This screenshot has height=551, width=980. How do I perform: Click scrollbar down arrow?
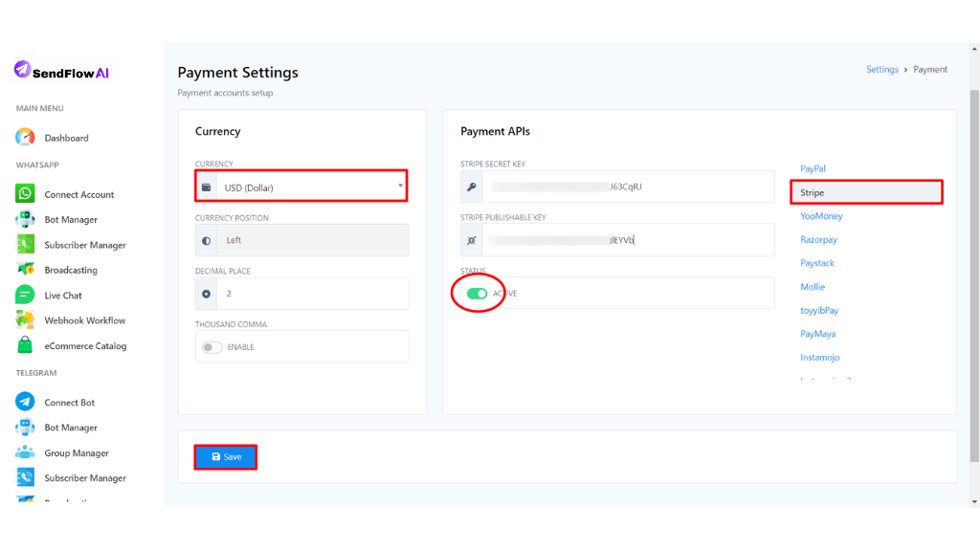coord(974,501)
